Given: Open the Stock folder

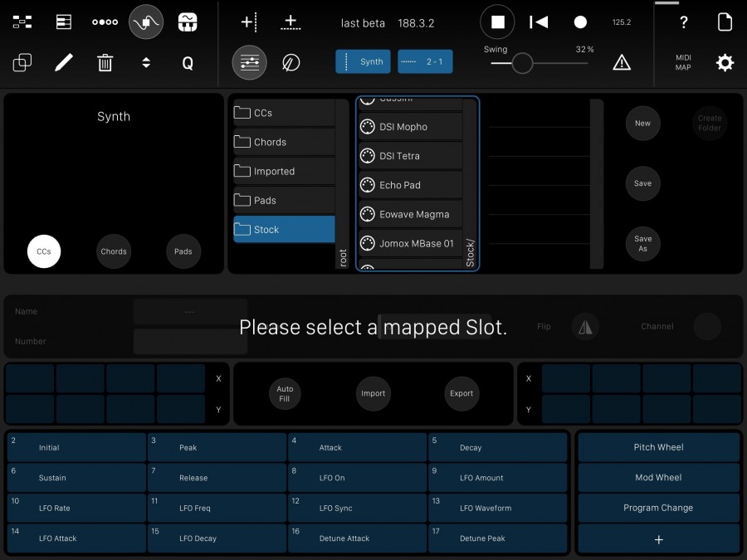Looking at the screenshot, I should coord(283,229).
